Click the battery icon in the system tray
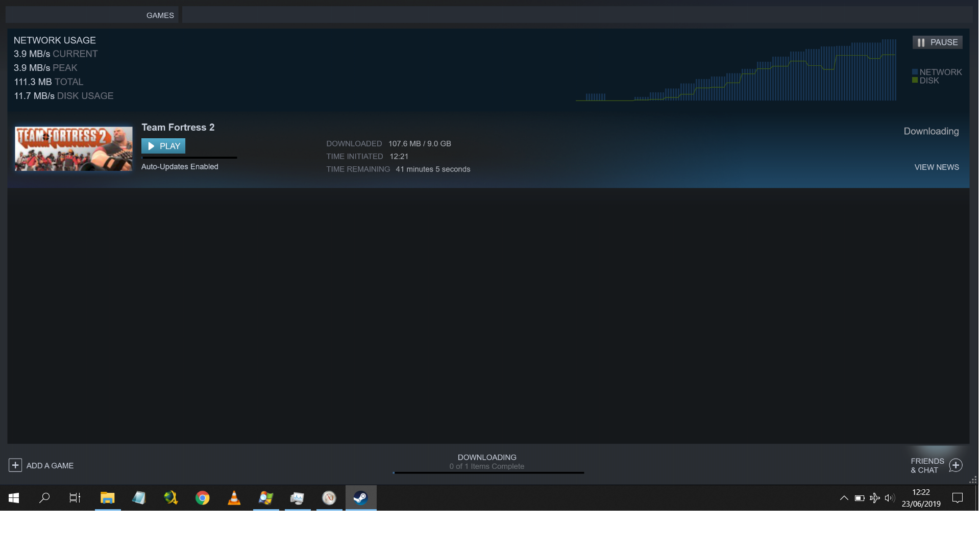The image size is (980, 551). [x=860, y=498]
